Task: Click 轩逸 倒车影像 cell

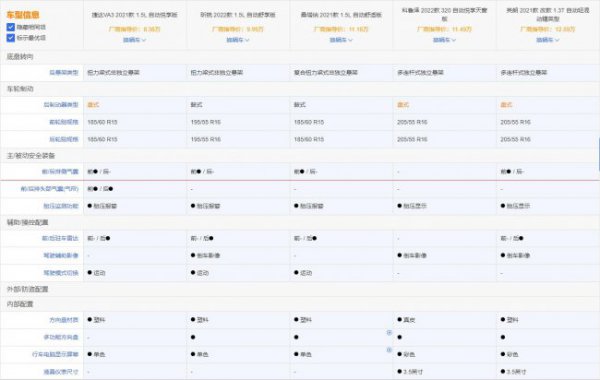Action: point(205,255)
